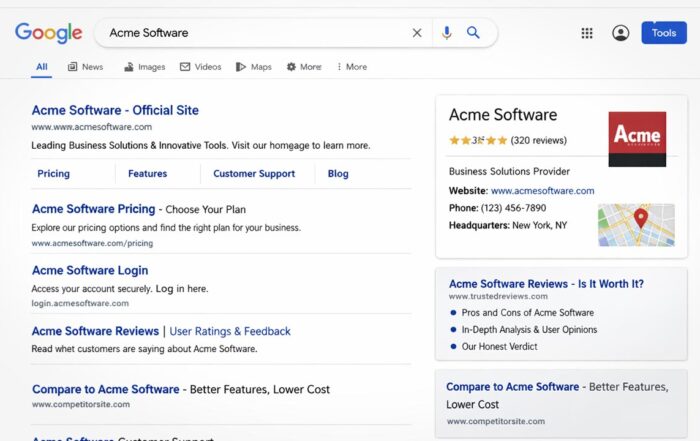
Task: Click the Tools button
Action: point(663,33)
